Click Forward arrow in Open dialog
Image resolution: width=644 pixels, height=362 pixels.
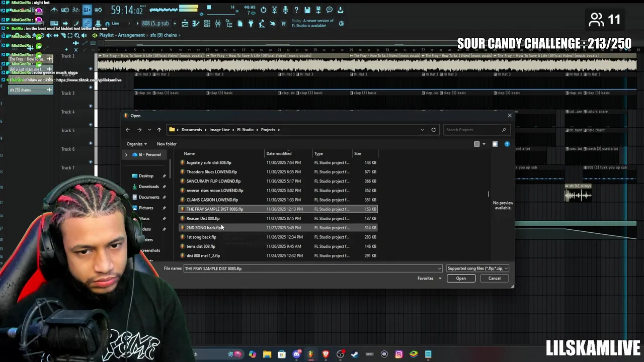pos(139,130)
